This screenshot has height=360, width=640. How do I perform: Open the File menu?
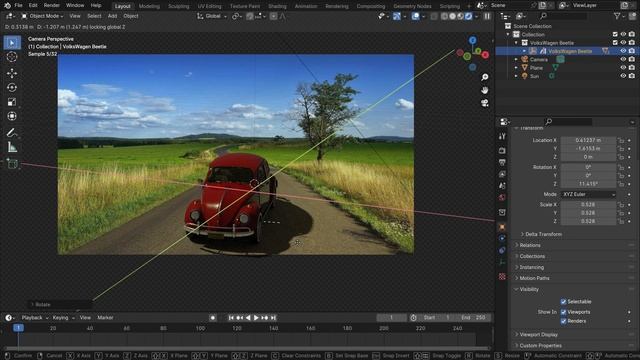pyautogui.click(x=18, y=5)
